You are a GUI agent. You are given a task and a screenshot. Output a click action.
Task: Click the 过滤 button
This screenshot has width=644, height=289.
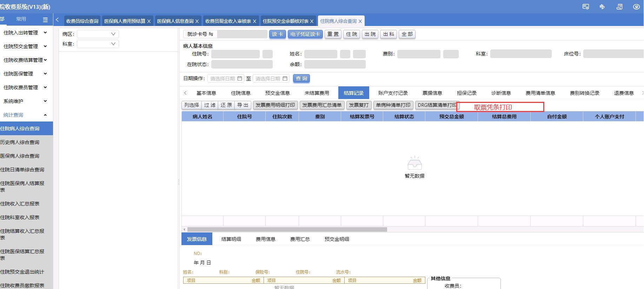coord(210,105)
